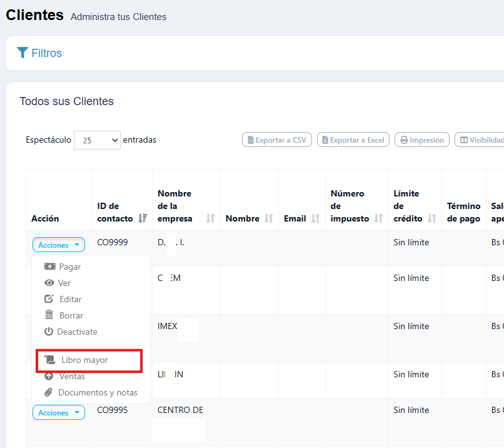Select Libro mayor from the actions menu

pyautogui.click(x=84, y=360)
